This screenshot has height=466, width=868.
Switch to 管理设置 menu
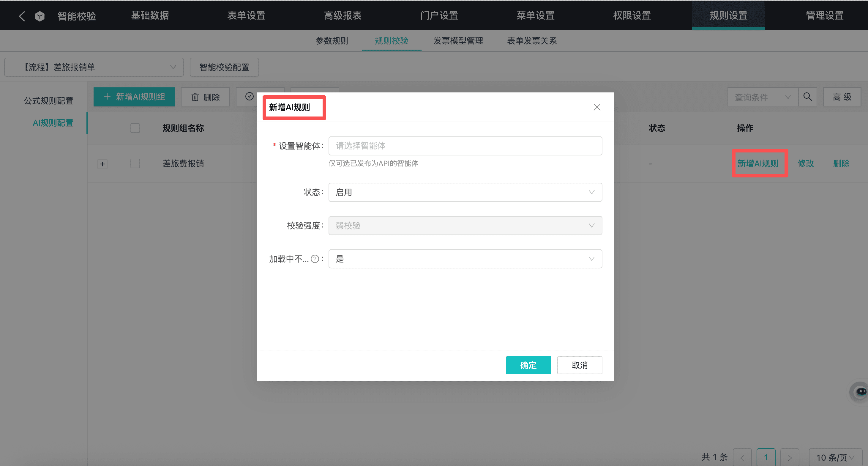point(825,15)
